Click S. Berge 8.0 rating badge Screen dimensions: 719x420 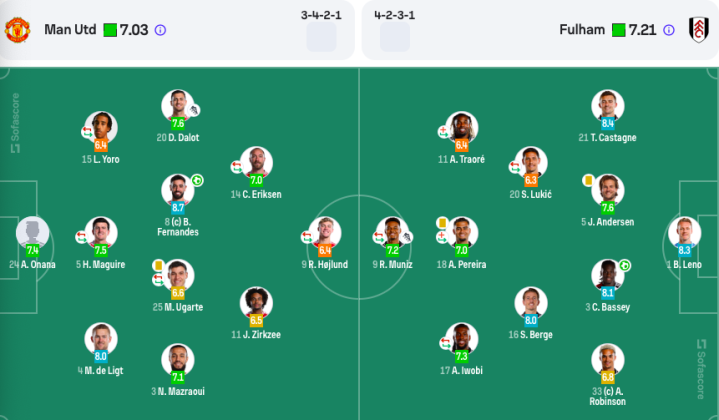[531, 320]
